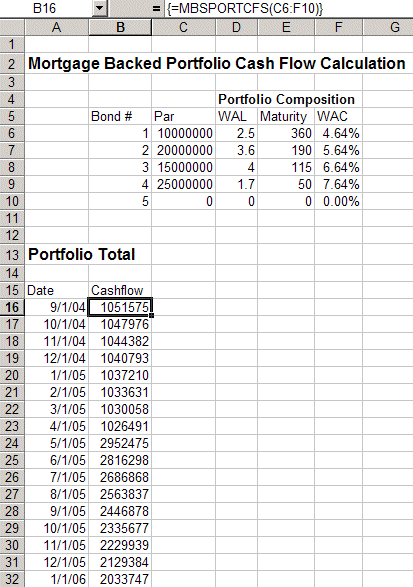The width and height of the screenshot is (413, 587).
Task: Click the equals sign Edit Formula button
Action: [156, 8]
